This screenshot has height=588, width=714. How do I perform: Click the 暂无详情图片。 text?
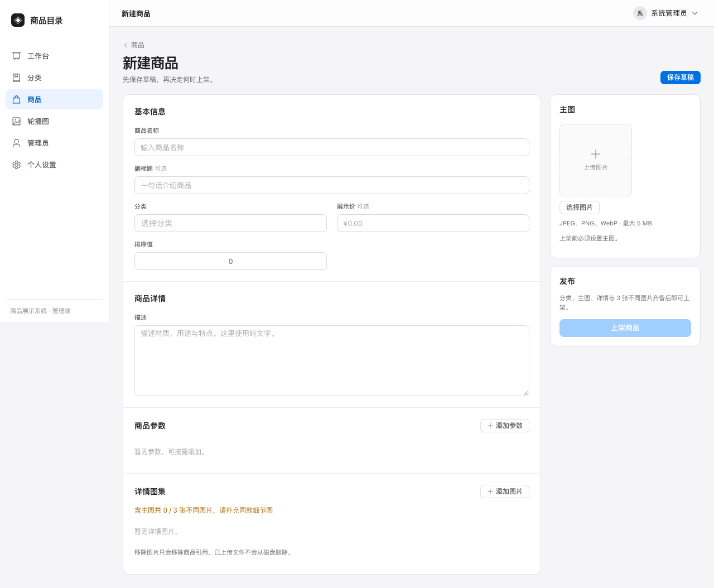[x=158, y=532]
